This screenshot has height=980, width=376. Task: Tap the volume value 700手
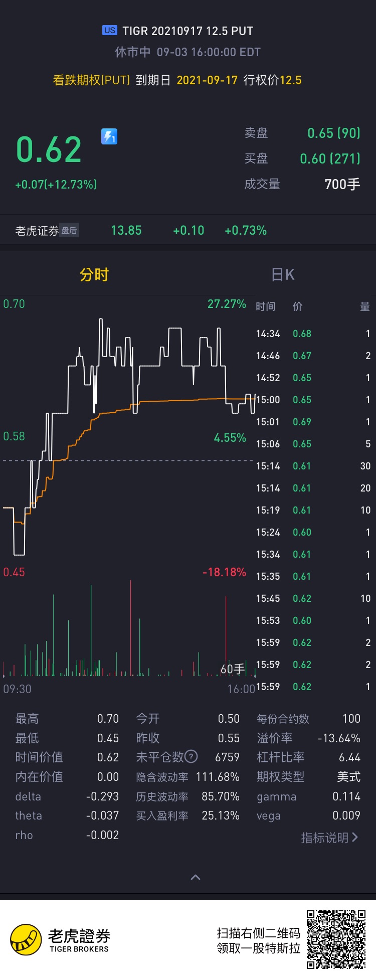point(342,184)
